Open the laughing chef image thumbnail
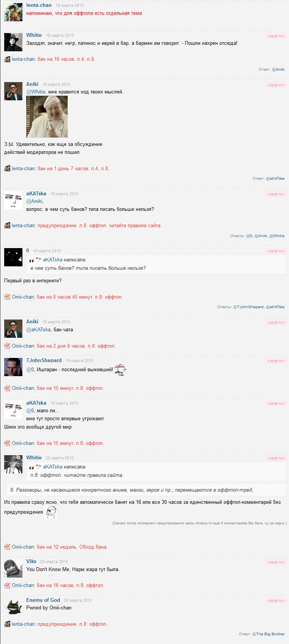 pyautogui.click(x=47, y=117)
